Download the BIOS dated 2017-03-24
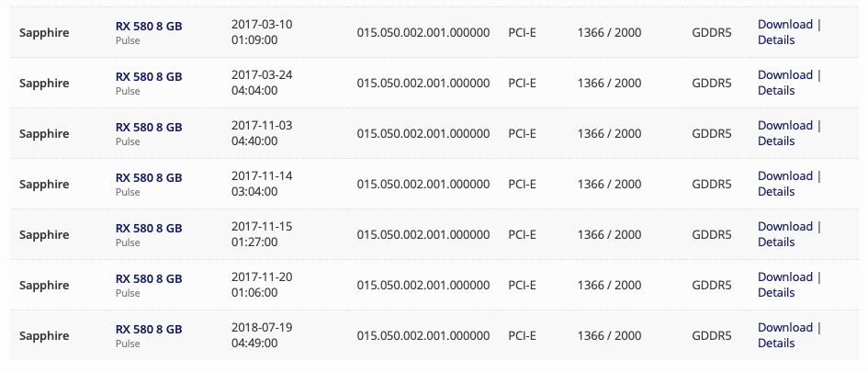This screenshot has height=372, width=868. coord(784,75)
